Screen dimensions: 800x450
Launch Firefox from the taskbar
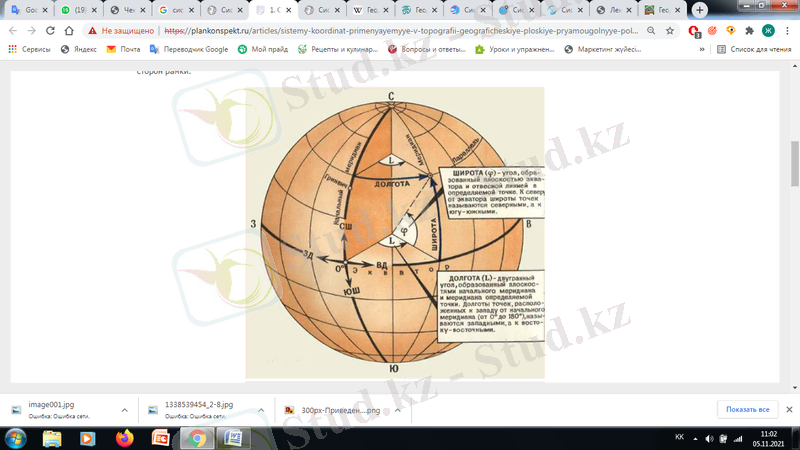124,438
